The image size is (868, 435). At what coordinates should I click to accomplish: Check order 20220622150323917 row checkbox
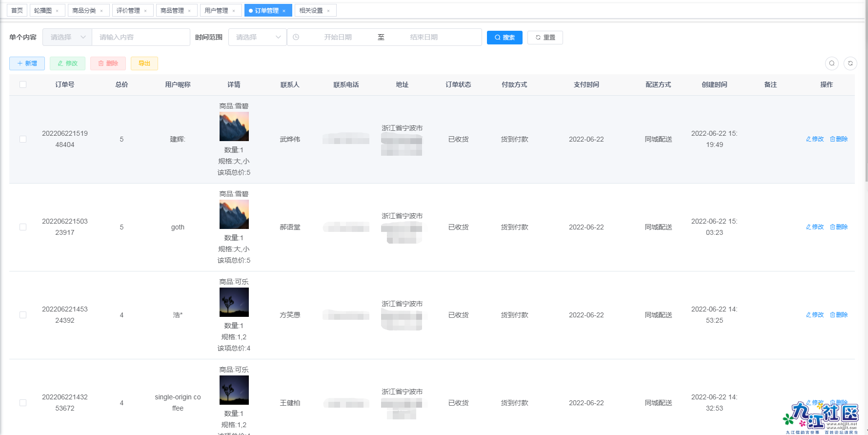tap(23, 227)
